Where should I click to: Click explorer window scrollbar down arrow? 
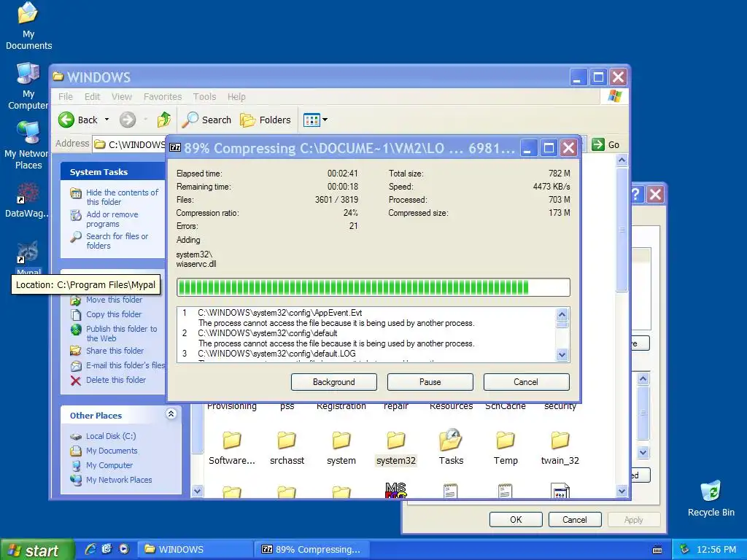622,491
